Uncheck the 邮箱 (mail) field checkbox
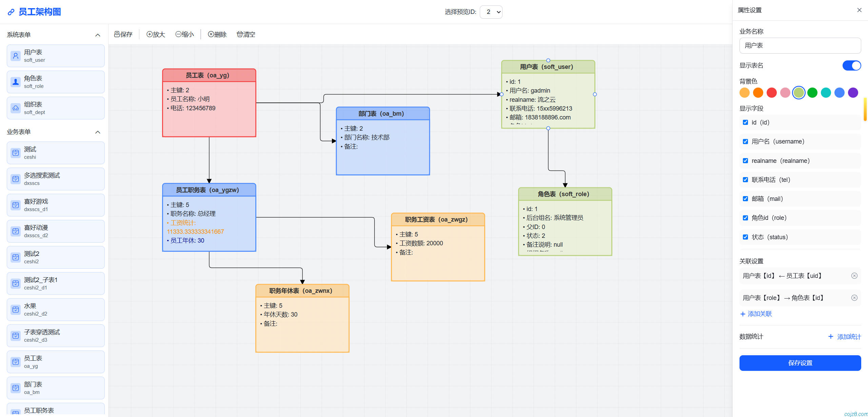 click(745, 198)
